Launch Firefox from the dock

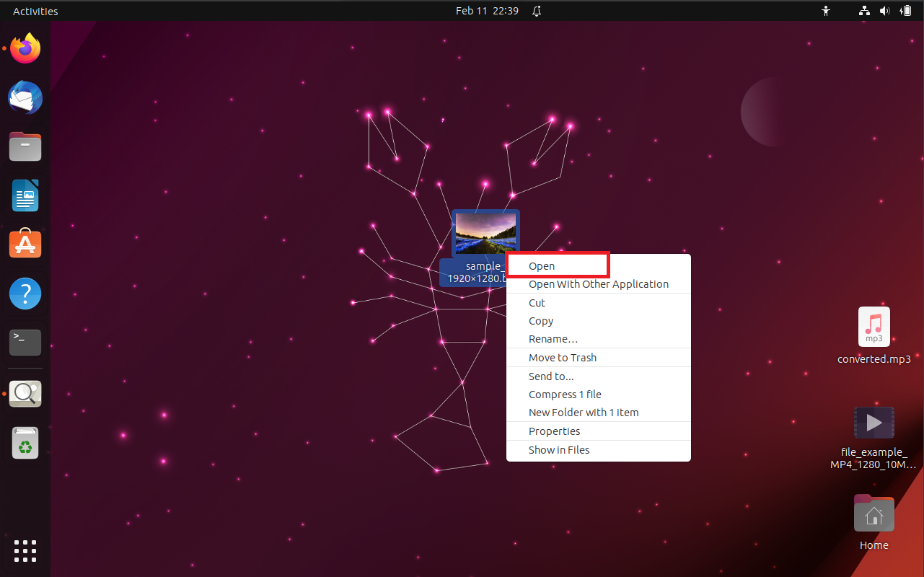tap(25, 48)
